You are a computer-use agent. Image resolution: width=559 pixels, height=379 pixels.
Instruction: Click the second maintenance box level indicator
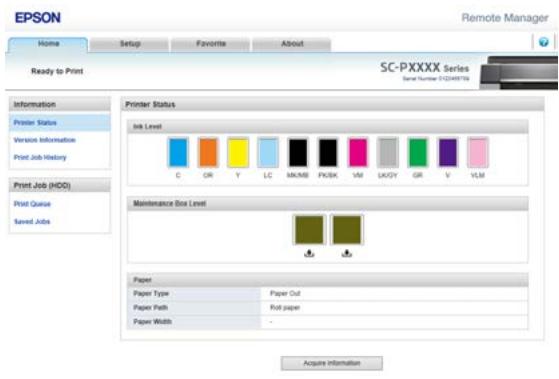click(347, 230)
